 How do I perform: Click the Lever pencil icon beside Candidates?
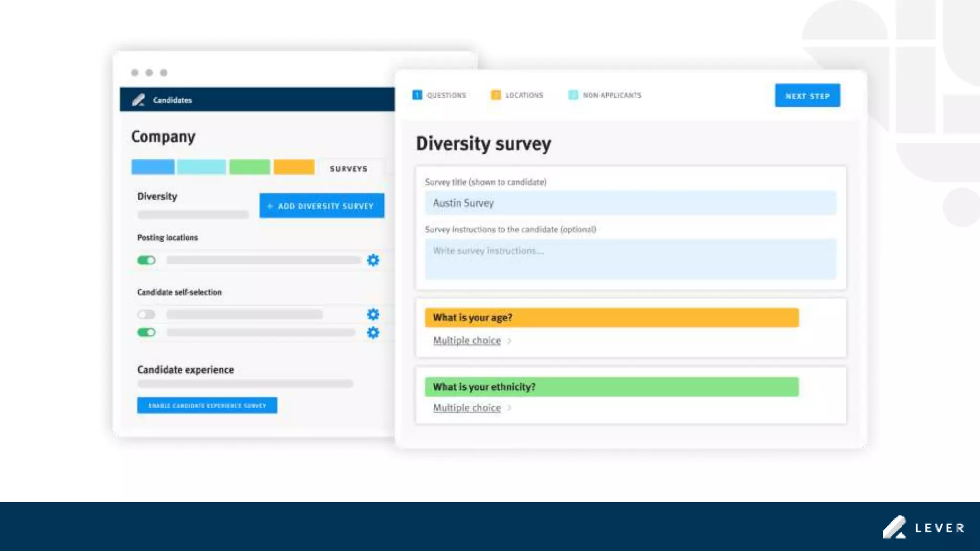(x=138, y=99)
